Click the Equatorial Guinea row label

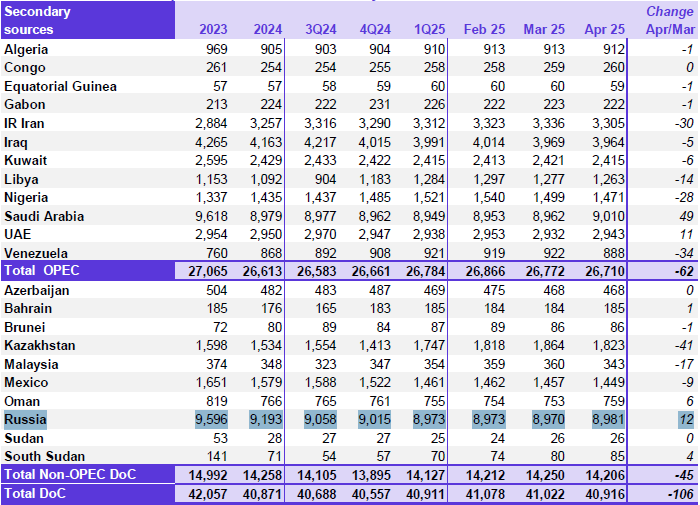60,86
